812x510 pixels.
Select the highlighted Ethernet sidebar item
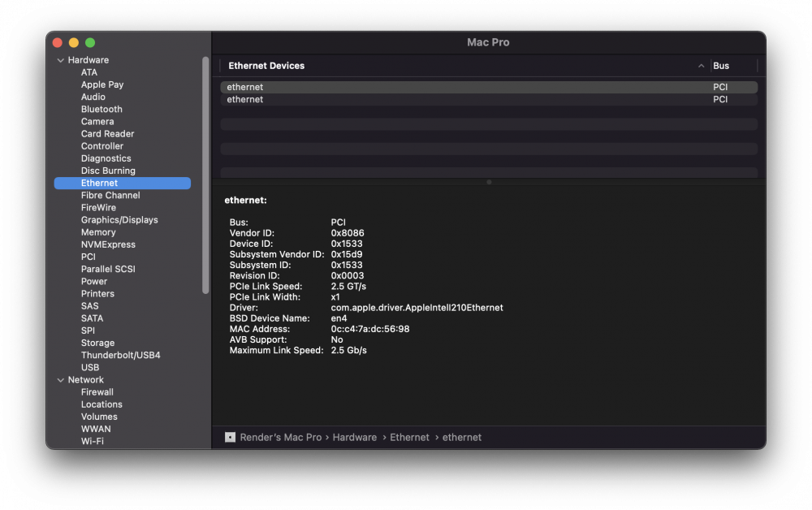[x=123, y=183]
